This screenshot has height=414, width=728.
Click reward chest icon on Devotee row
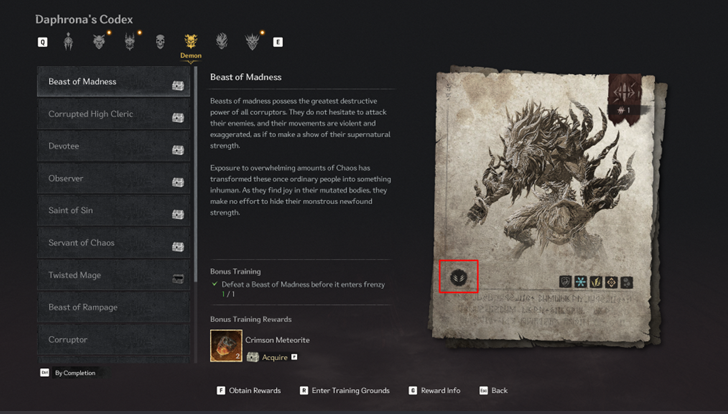pyautogui.click(x=178, y=150)
